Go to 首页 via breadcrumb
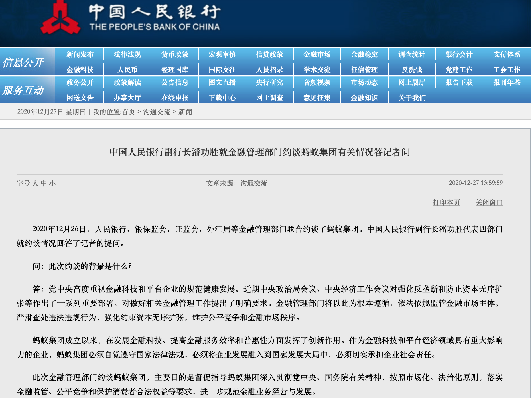Screen dimensions: 532x398 click(x=128, y=112)
